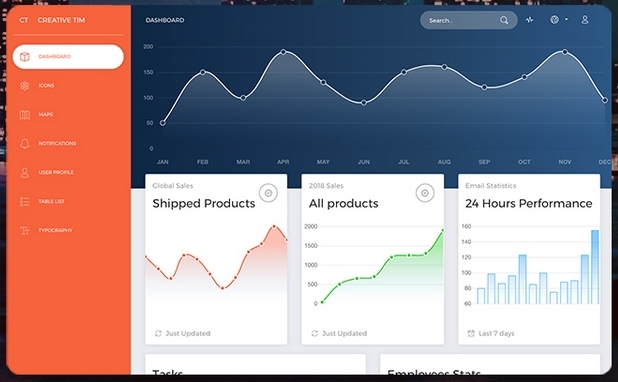Click the search magnifier icon

tap(504, 20)
